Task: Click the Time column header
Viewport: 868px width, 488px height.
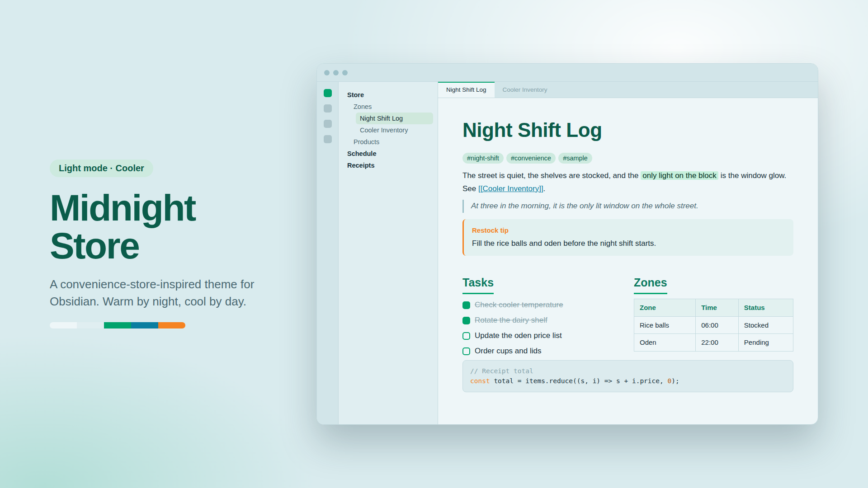Action: (717, 308)
